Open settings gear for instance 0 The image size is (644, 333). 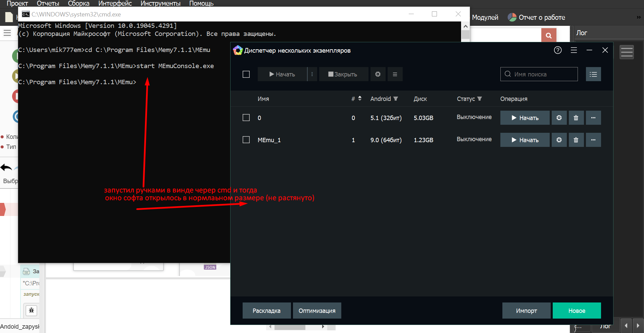pyautogui.click(x=559, y=118)
